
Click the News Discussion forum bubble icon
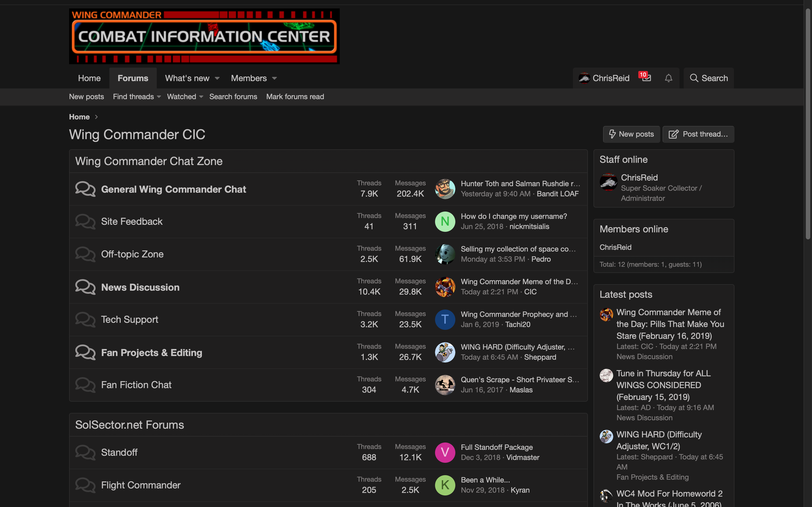85,287
